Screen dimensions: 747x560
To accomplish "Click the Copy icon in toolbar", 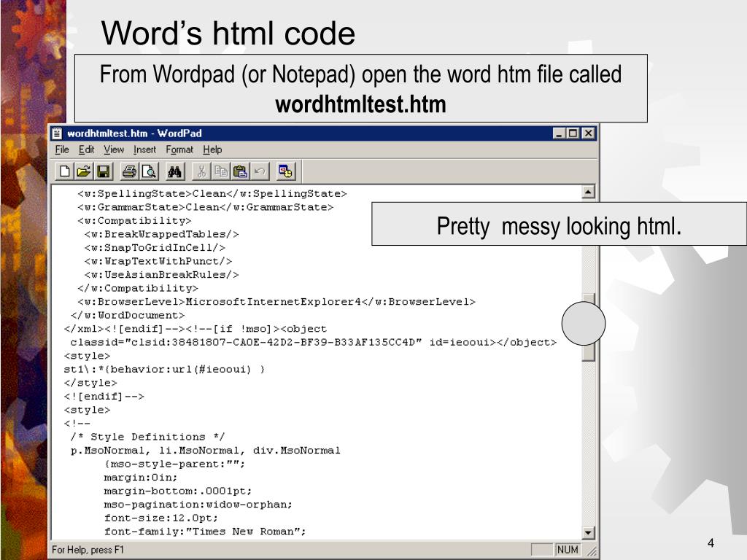I will tap(220, 171).
